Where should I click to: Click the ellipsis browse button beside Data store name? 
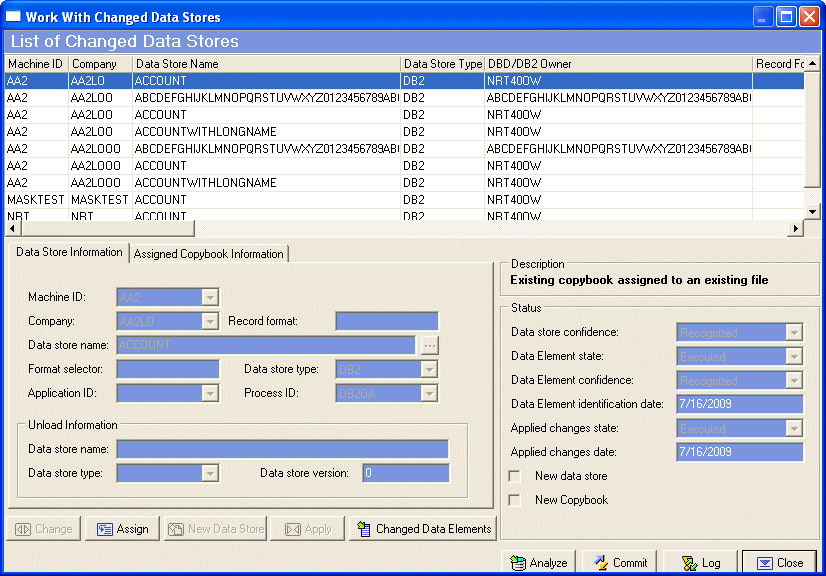point(431,345)
